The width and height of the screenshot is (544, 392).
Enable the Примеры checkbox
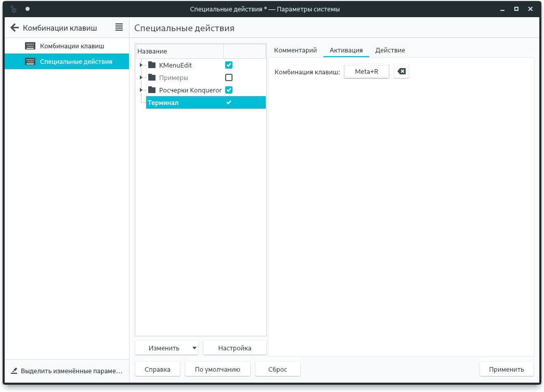click(229, 77)
